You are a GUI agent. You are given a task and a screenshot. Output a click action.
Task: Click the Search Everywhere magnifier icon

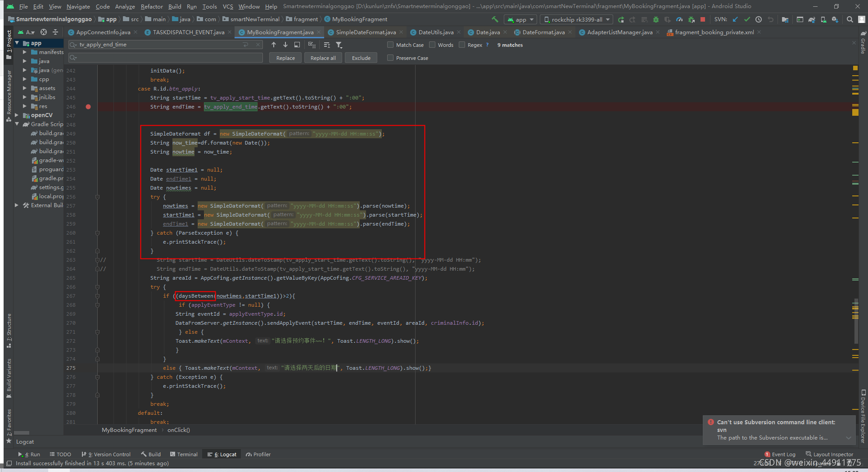[850, 19]
